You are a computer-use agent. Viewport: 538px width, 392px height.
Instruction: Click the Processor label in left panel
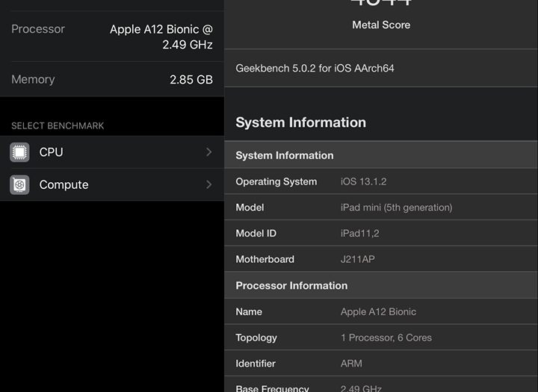coord(38,29)
